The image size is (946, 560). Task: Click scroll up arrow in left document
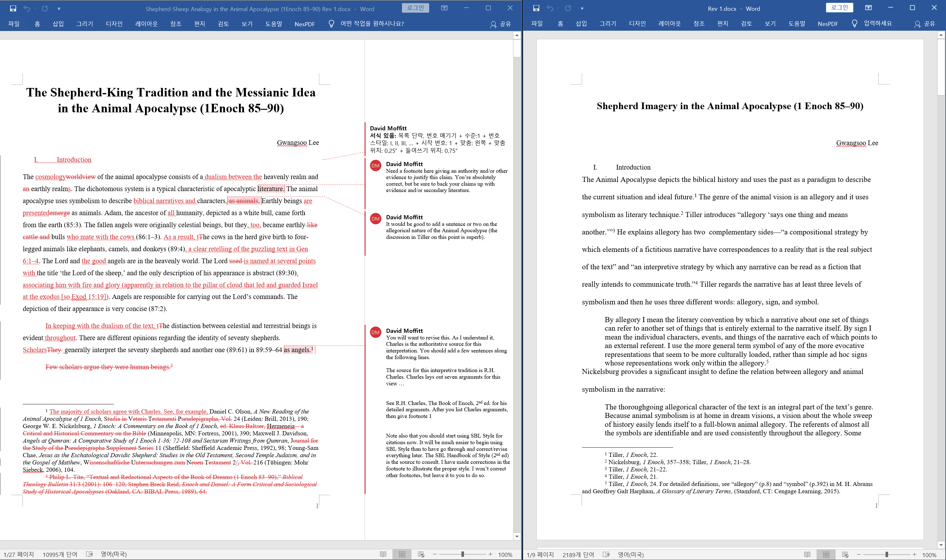(x=517, y=35)
